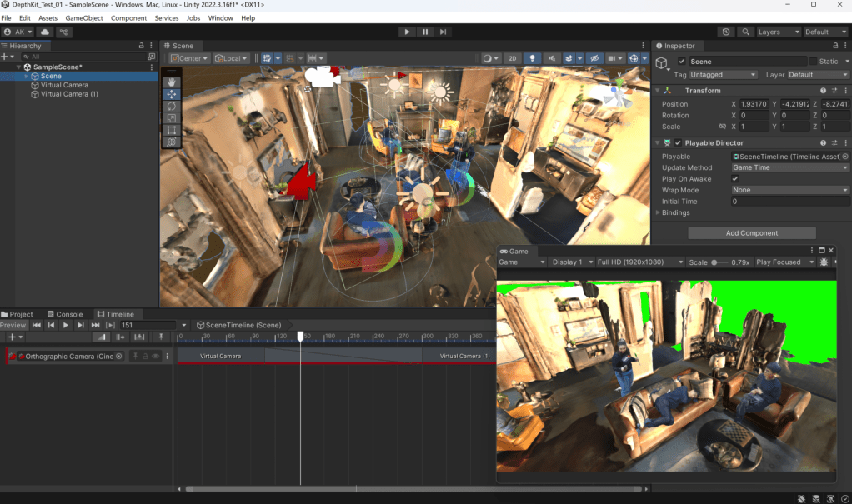Screen dimensions: 852x504
Task: Open the Update Method dropdown
Action: [789, 167]
